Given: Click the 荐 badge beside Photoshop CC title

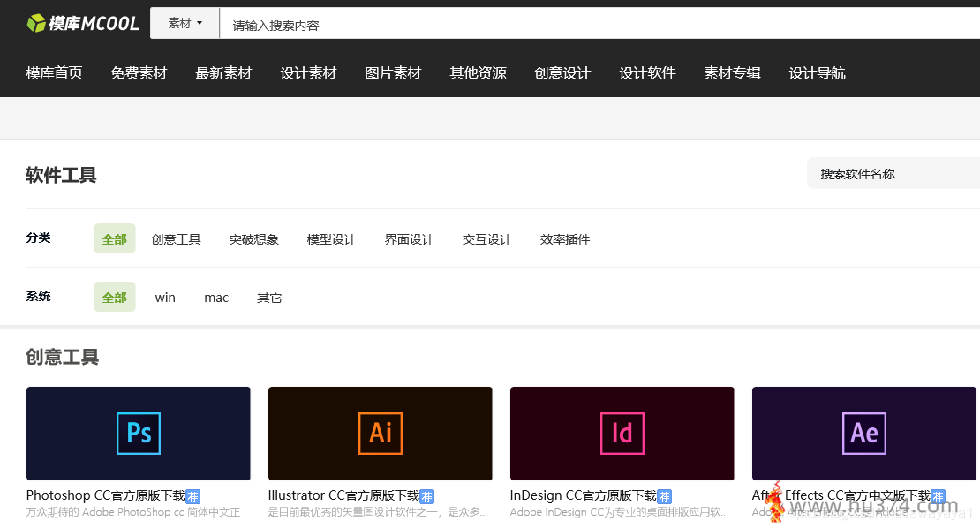Looking at the screenshot, I should 192,496.
